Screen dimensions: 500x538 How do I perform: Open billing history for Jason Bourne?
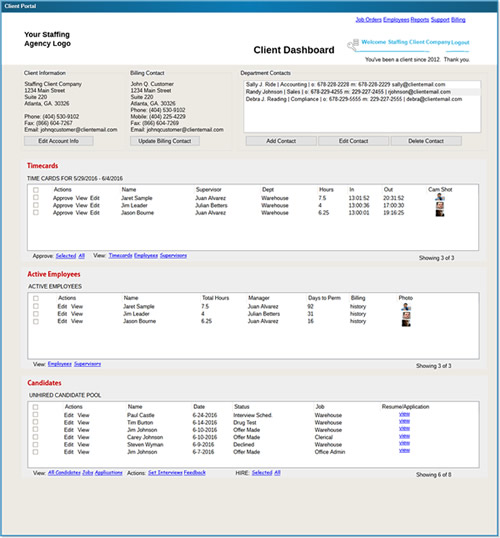pyautogui.click(x=358, y=321)
